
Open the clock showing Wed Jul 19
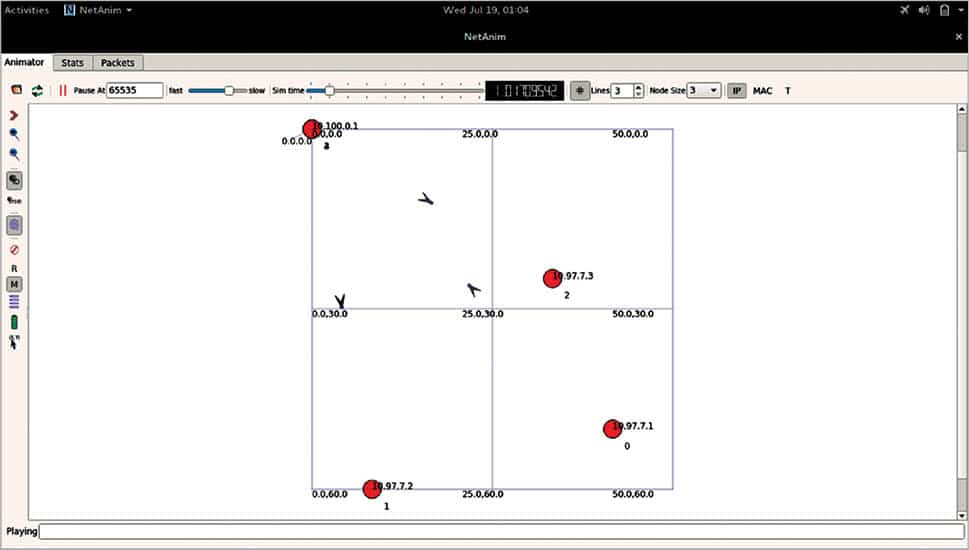486,10
